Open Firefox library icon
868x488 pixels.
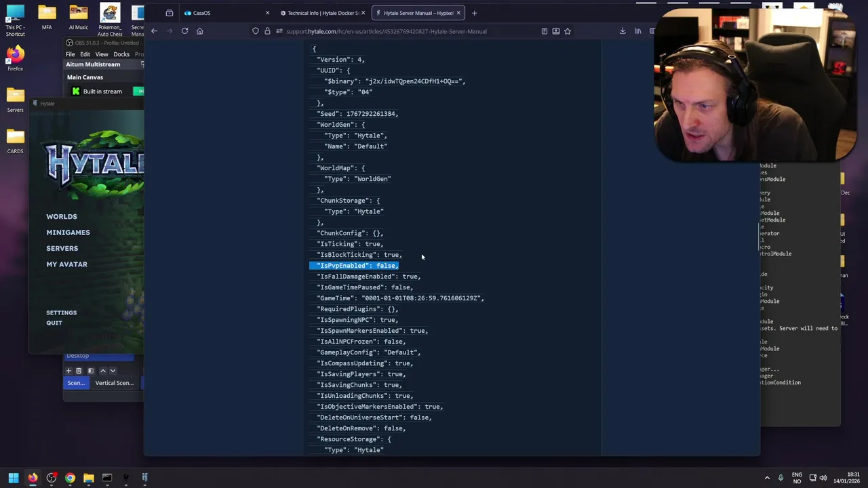(637, 31)
